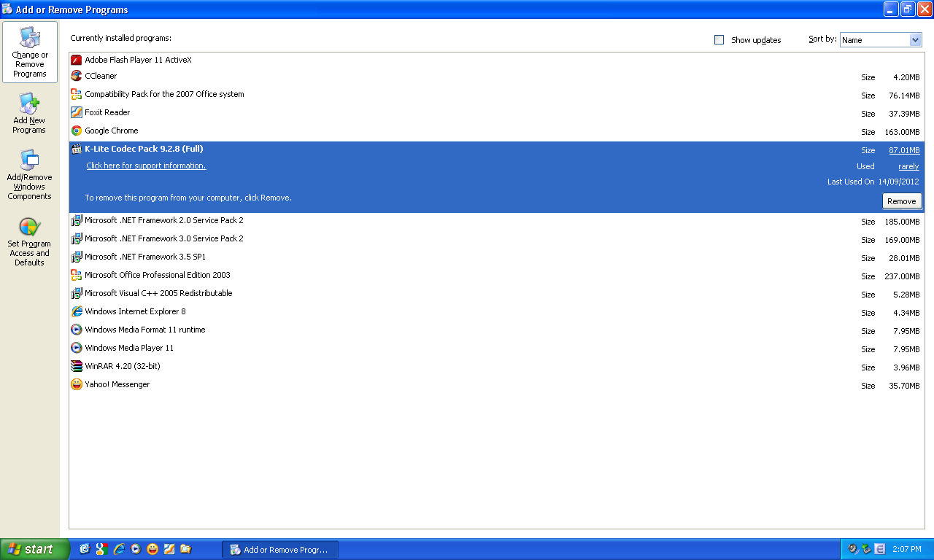Select the .NET Framework 3.5 SP1 icon
934x560 pixels.
click(77, 257)
